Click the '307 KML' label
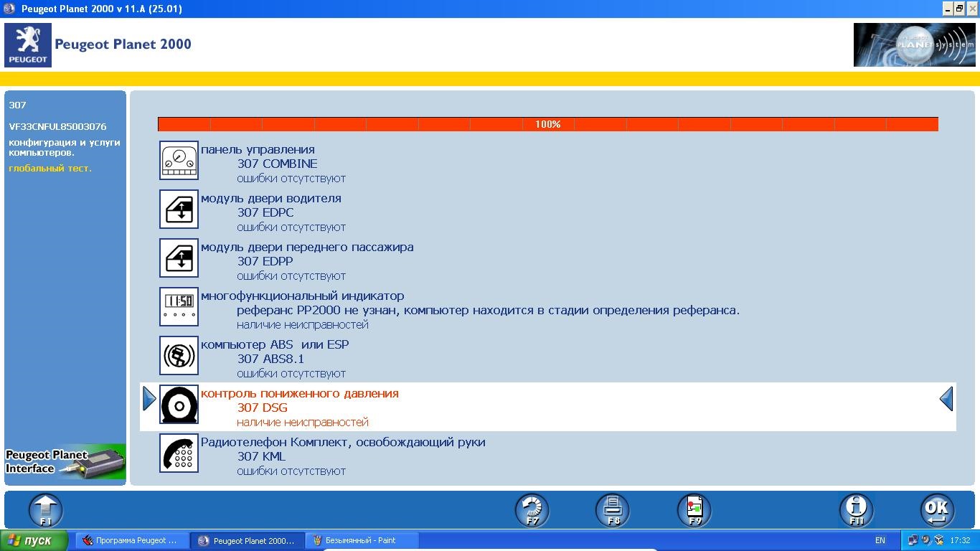980x551 pixels. pos(261,456)
